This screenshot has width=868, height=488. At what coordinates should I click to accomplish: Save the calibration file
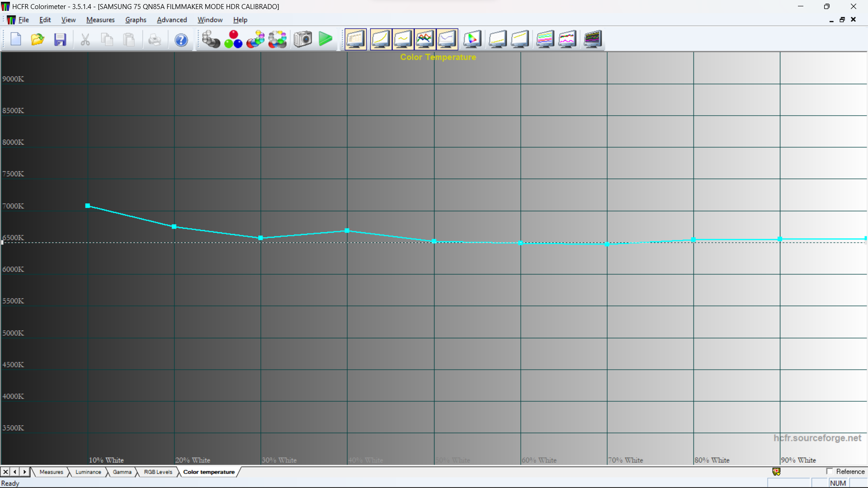60,39
